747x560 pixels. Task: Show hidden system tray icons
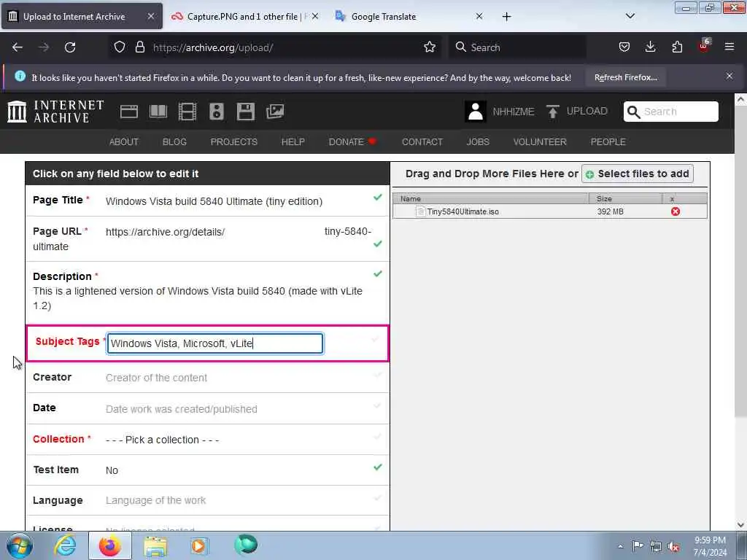pos(620,547)
